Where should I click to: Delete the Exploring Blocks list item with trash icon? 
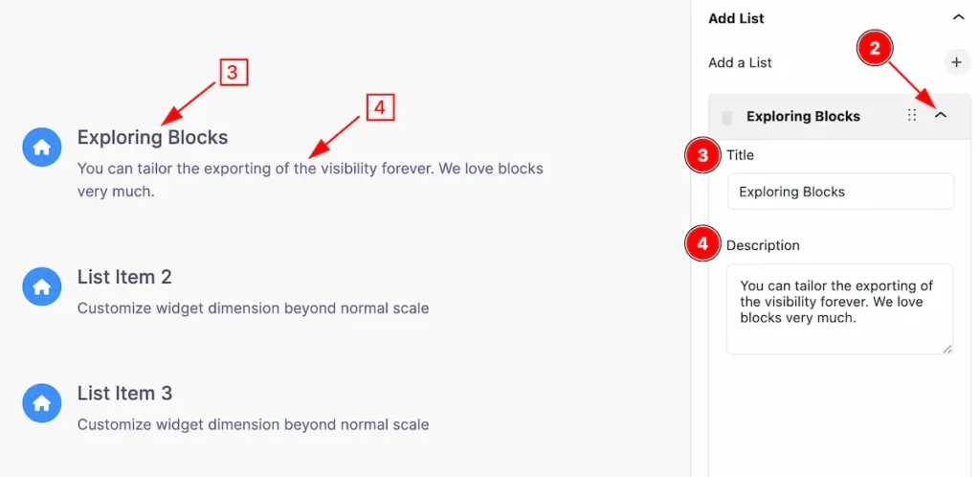coord(726,117)
